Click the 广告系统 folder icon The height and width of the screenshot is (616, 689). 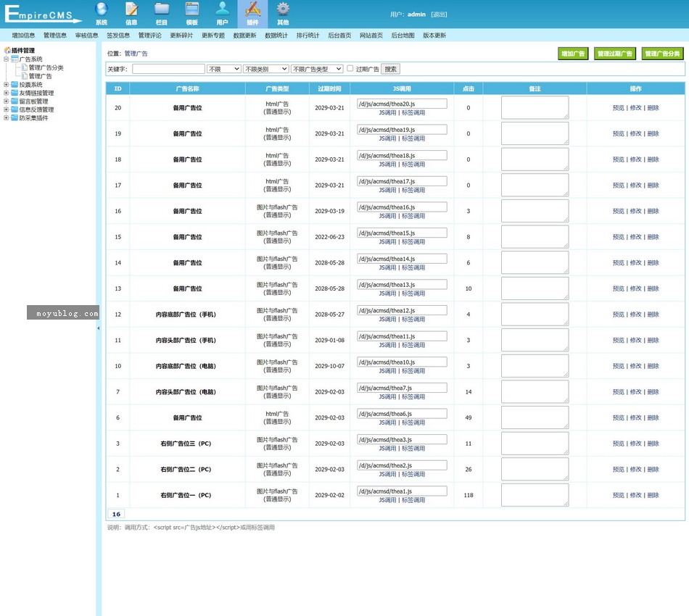(x=15, y=59)
